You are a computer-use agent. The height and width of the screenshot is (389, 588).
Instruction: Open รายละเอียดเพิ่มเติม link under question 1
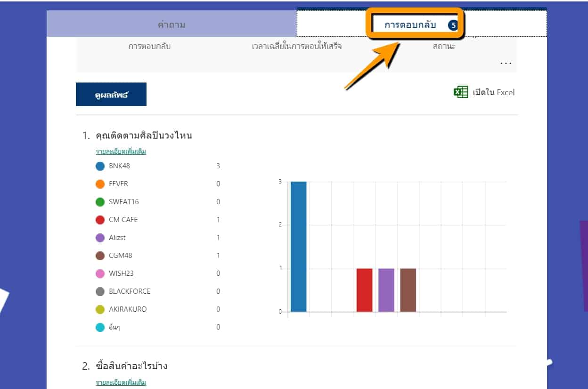[121, 151]
